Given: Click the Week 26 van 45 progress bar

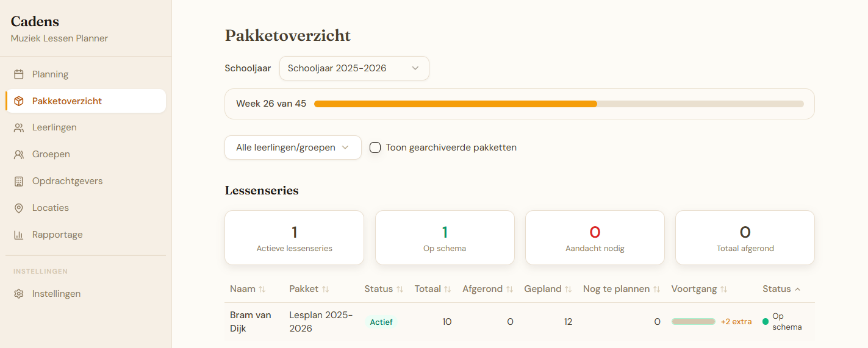Looking at the screenshot, I should pos(559,104).
